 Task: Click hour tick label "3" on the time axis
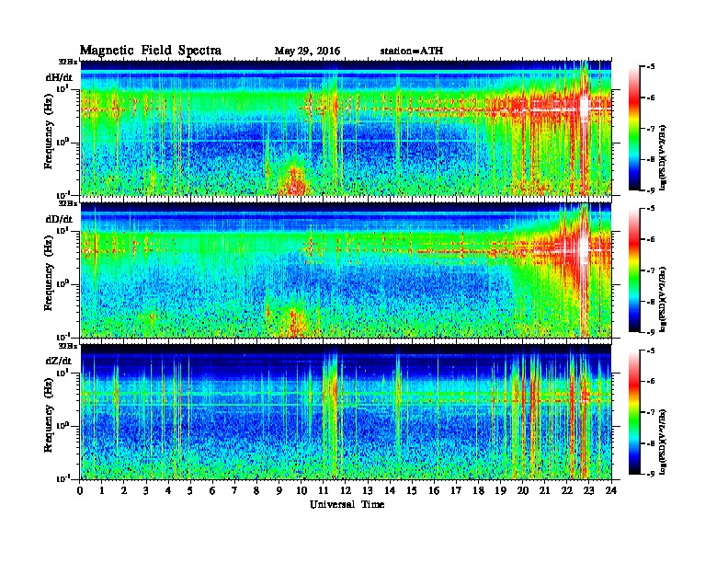tap(146, 490)
